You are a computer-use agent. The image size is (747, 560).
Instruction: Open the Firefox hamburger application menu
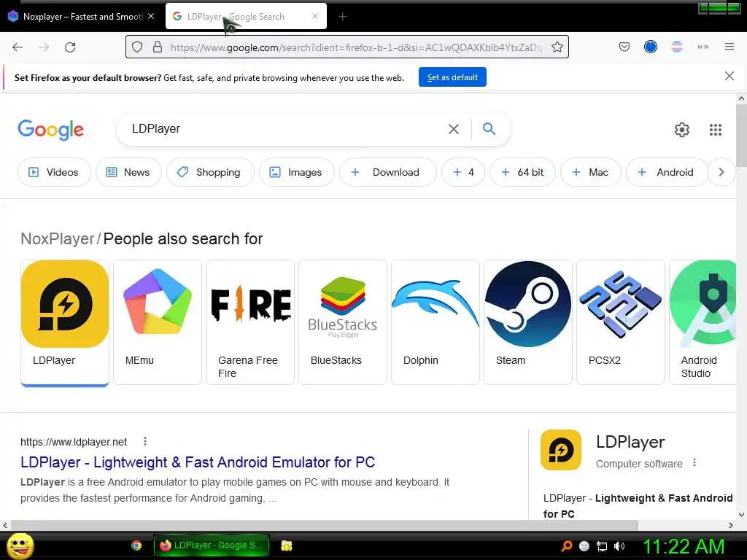(x=729, y=47)
